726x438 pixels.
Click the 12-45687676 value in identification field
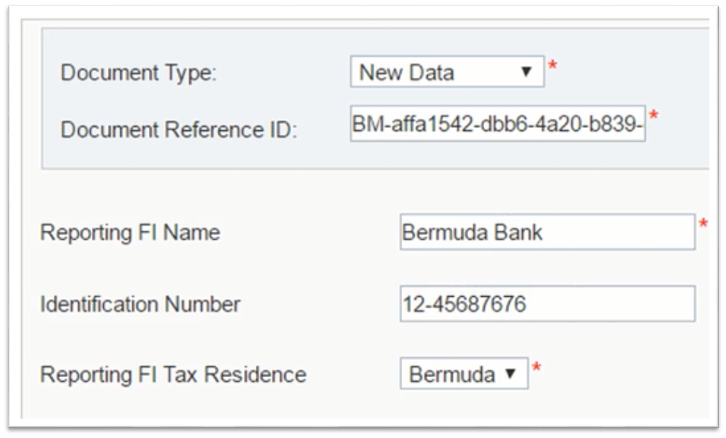(x=464, y=303)
